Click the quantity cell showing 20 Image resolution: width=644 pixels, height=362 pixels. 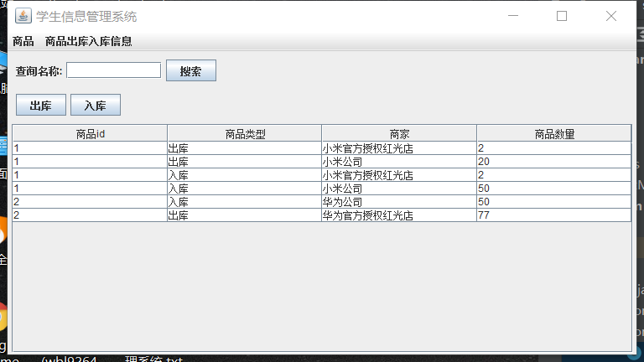point(553,162)
